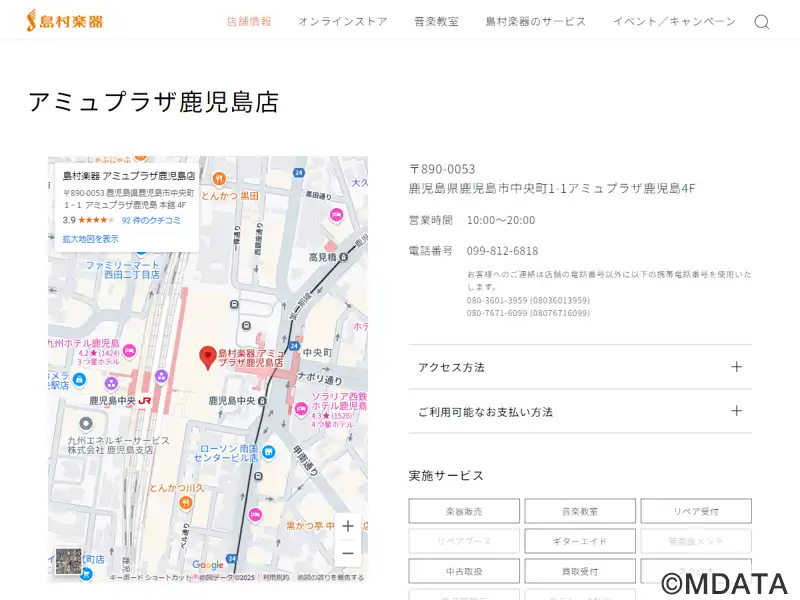
Task: Click the 地図の誤りを報告する map link
Action: [331, 578]
